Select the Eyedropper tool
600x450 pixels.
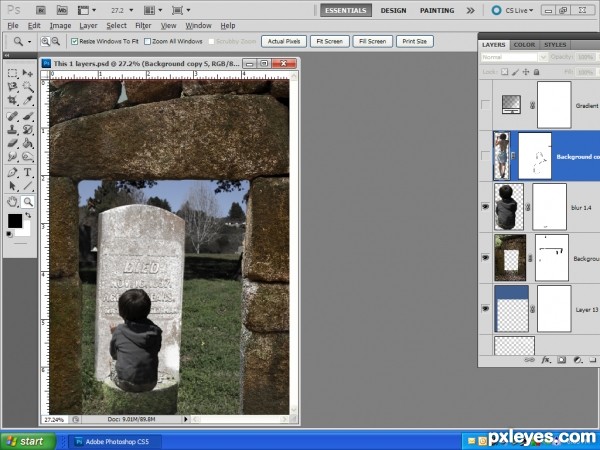click(x=28, y=100)
